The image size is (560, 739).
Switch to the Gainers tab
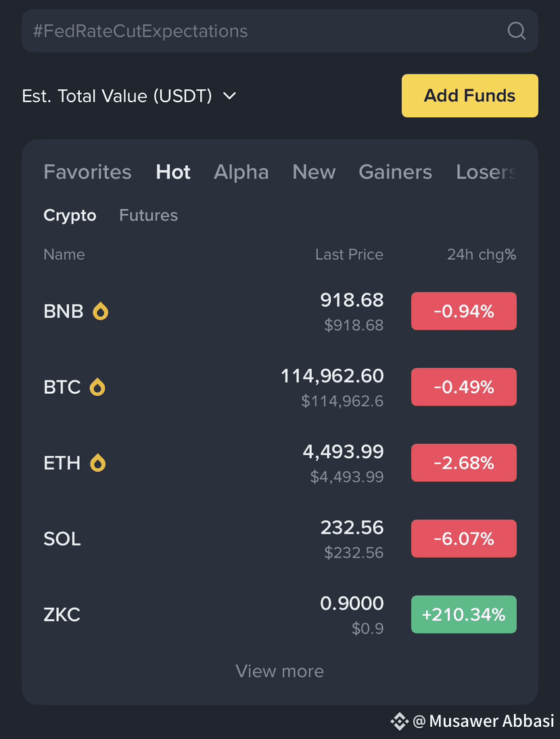pyautogui.click(x=395, y=172)
